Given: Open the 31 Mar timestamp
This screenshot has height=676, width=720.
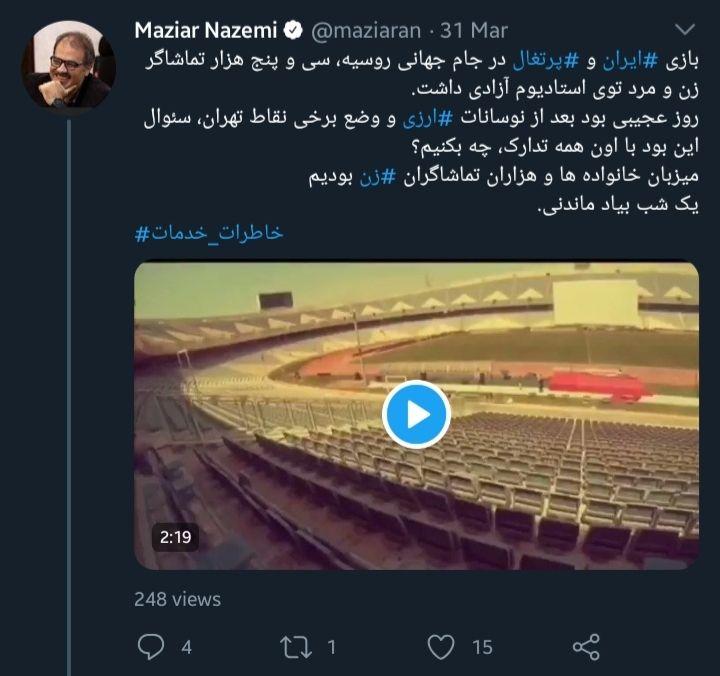Looking at the screenshot, I should [474, 31].
